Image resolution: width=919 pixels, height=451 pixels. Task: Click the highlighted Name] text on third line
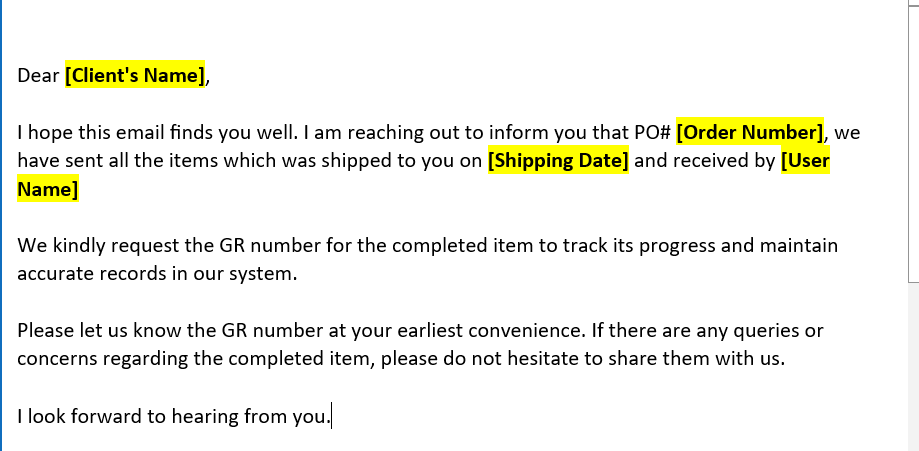(x=48, y=189)
